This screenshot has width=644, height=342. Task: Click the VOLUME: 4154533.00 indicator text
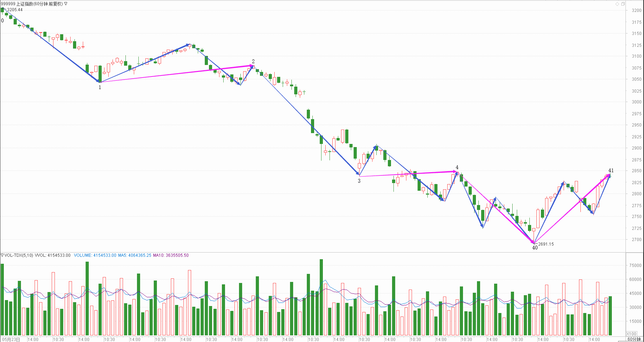(95, 255)
